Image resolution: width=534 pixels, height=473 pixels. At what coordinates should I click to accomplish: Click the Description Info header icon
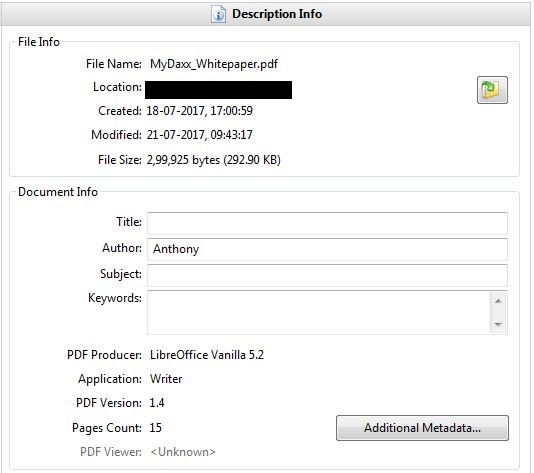pos(218,14)
